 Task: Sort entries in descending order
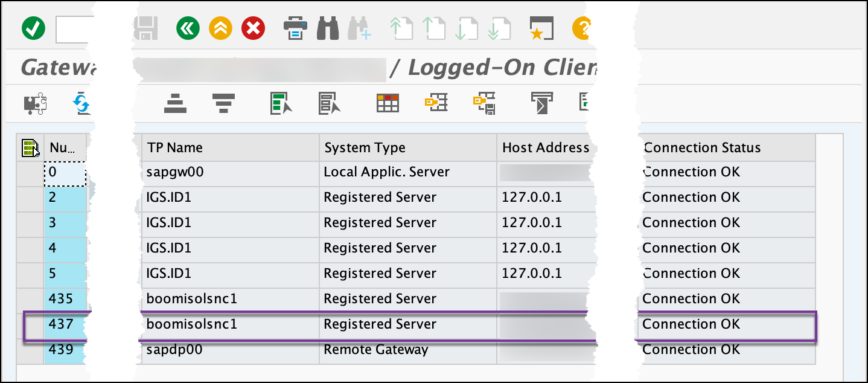coord(222,103)
